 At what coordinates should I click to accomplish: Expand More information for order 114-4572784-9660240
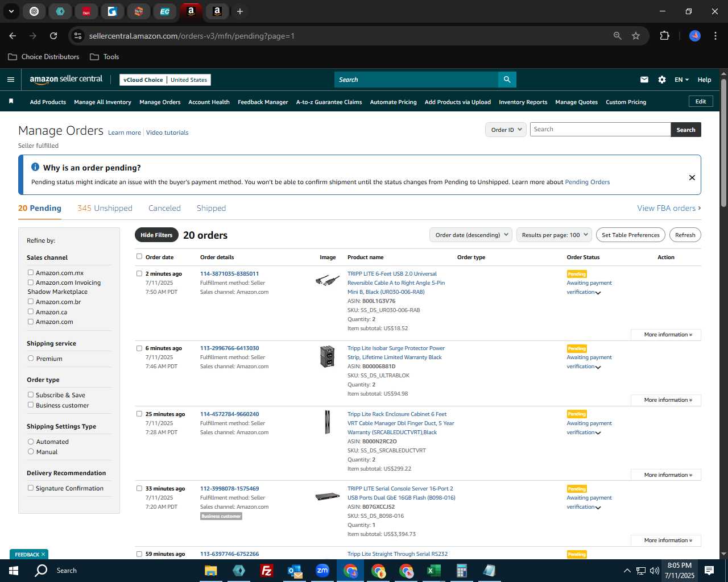[666, 475]
